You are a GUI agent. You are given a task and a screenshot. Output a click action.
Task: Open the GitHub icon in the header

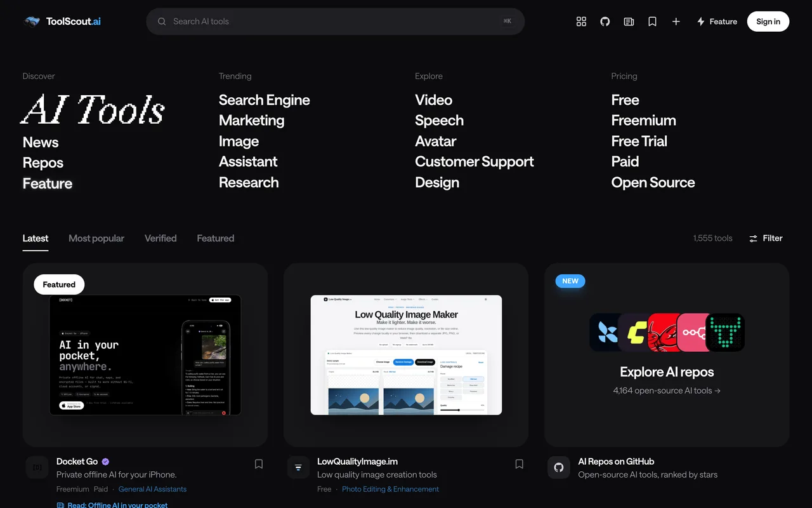pos(605,22)
